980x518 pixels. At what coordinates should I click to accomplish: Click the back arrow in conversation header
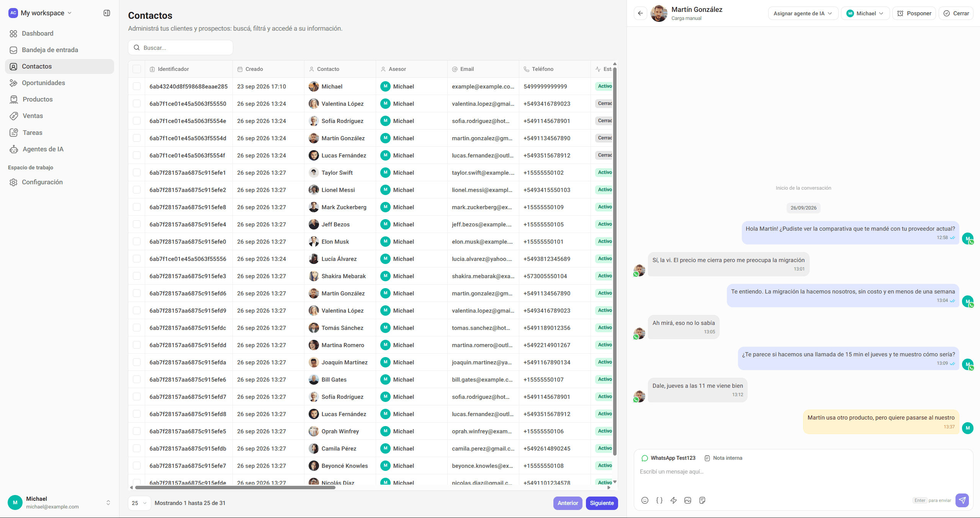coord(640,13)
